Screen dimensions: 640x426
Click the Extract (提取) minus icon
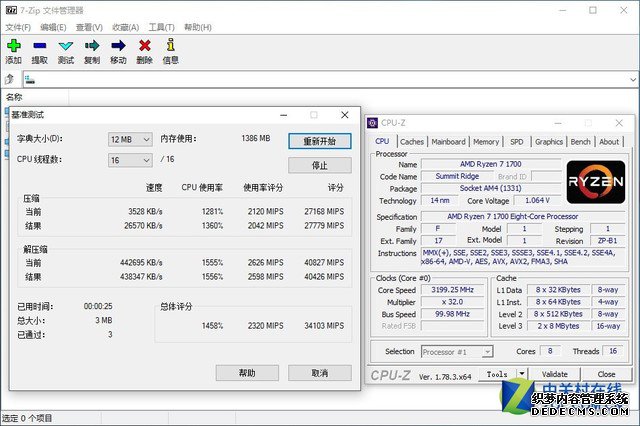[x=40, y=46]
